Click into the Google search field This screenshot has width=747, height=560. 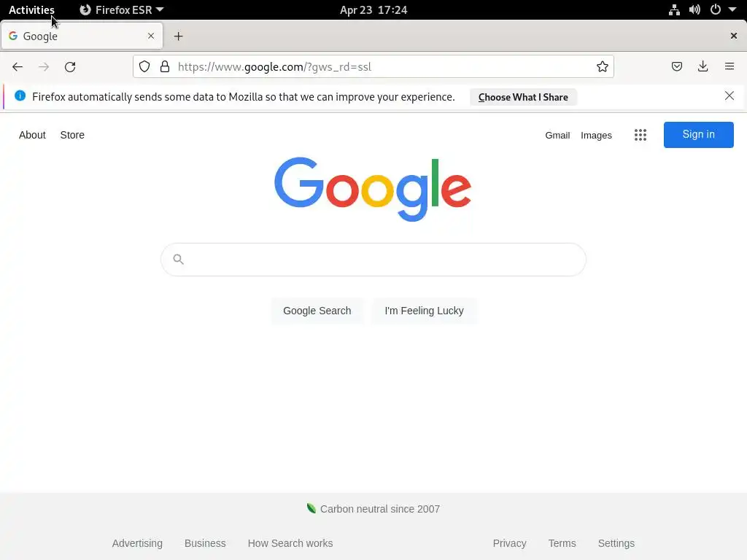pyautogui.click(x=373, y=260)
